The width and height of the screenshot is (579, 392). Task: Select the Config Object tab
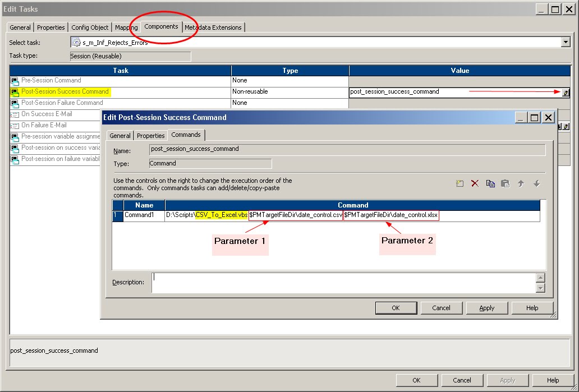90,27
